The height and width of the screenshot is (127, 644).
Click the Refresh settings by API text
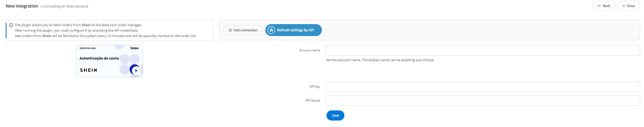click(x=296, y=30)
